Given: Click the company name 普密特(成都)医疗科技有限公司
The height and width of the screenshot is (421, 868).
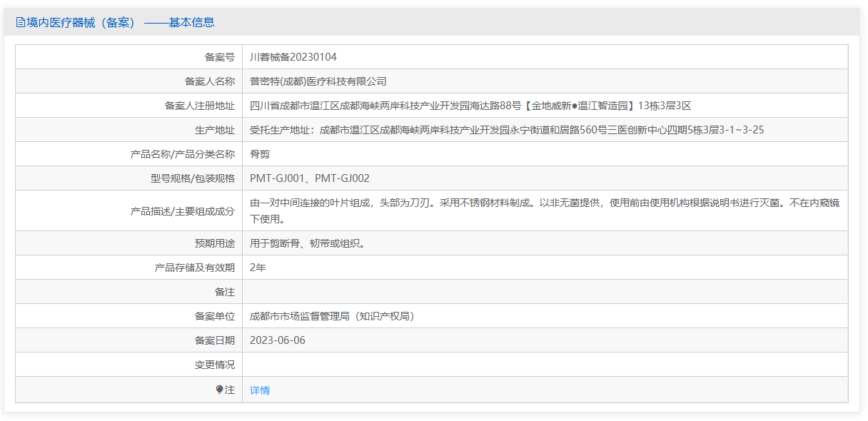Looking at the screenshot, I should click(x=318, y=81).
